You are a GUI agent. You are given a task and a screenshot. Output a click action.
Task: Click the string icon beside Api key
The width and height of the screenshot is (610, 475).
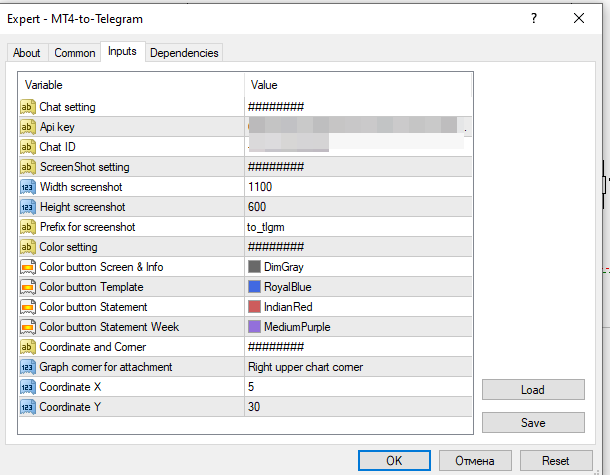point(27,127)
